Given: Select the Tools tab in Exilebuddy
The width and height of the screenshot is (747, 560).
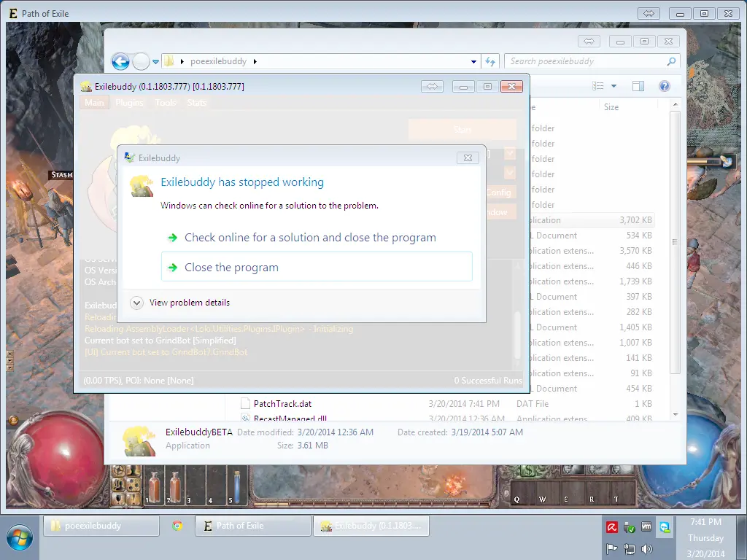Looking at the screenshot, I should click(166, 103).
